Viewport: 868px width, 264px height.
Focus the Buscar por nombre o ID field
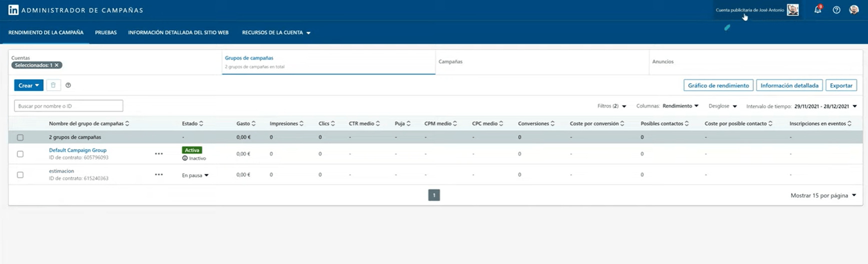(69, 106)
